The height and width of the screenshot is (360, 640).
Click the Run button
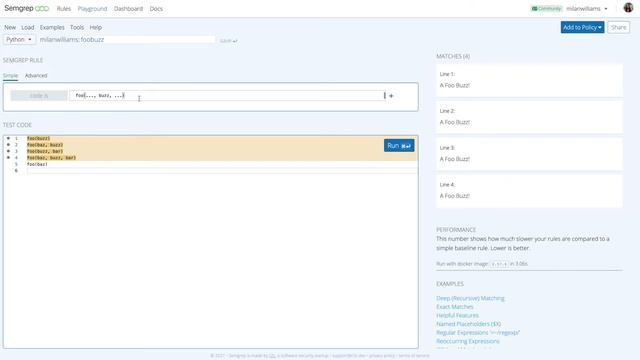(399, 146)
